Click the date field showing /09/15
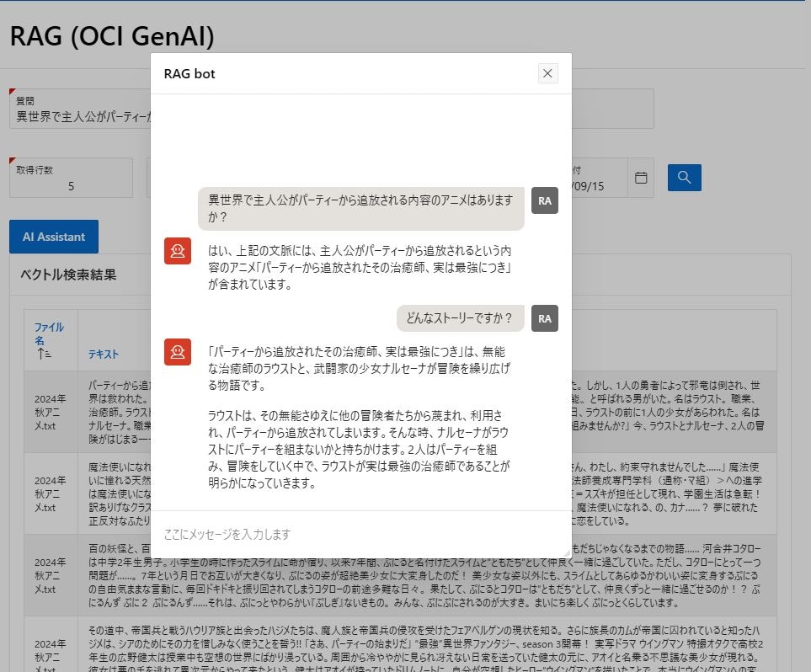This screenshot has height=672, width=811. (x=600, y=178)
